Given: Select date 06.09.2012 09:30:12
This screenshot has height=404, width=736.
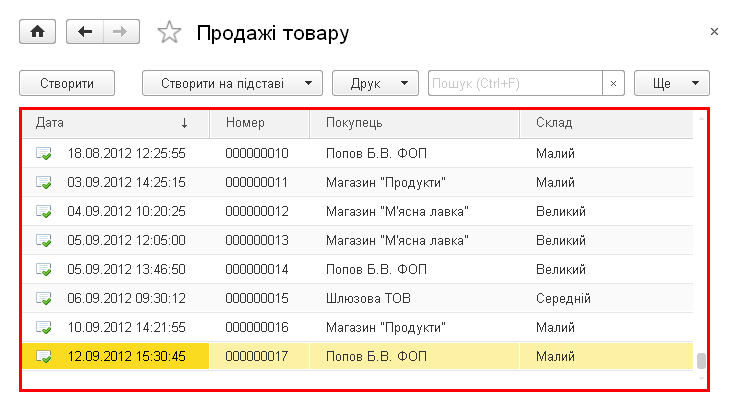Looking at the screenshot, I should [x=126, y=298].
